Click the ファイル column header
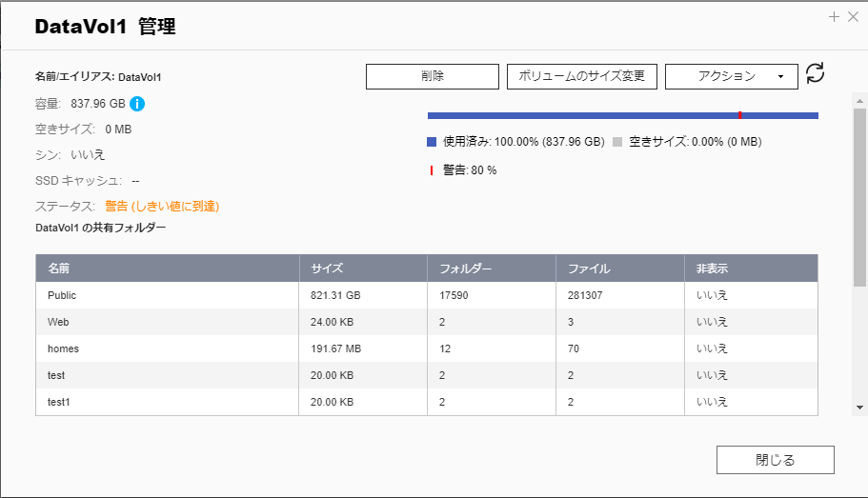Viewport: 868px width, 498px height. (589, 269)
